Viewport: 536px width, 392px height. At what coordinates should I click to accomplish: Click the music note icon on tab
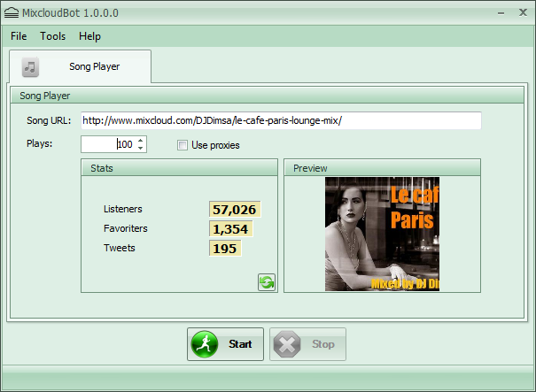point(30,67)
